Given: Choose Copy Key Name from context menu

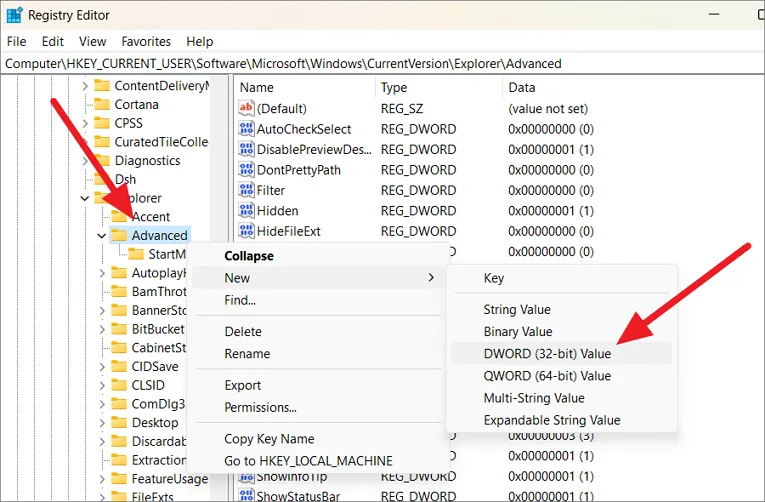Looking at the screenshot, I should [269, 439].
